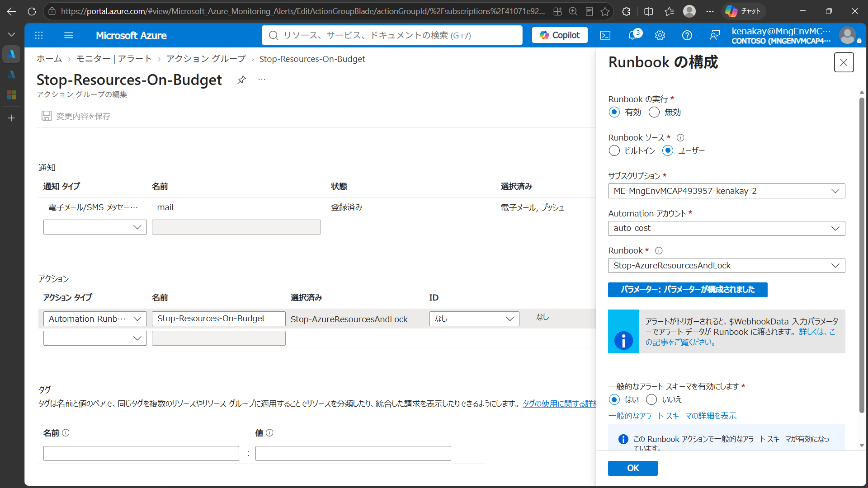The height and width of the screenshot is (488, 868).
Task: Open Automation Runbook action type dropdown
Action: 95,319
